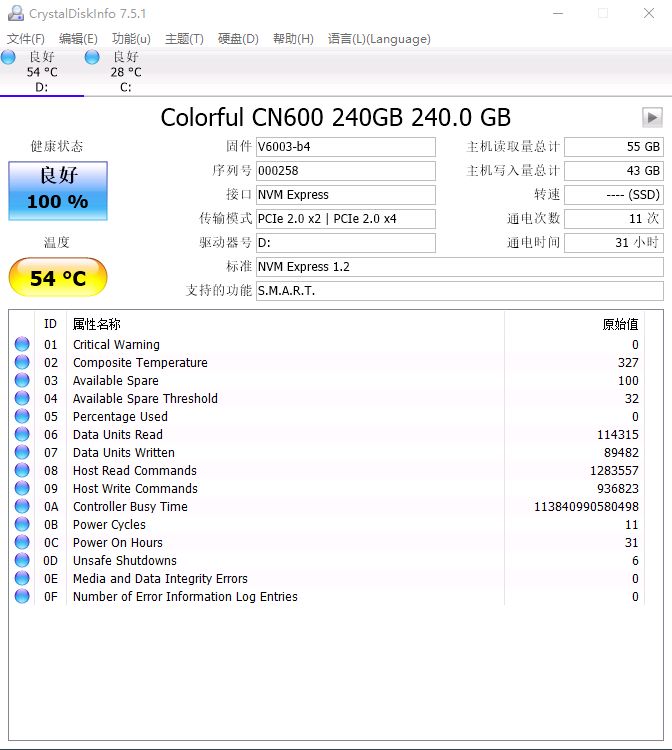Click status orb for Media and Data Integrity Errors

22,578
